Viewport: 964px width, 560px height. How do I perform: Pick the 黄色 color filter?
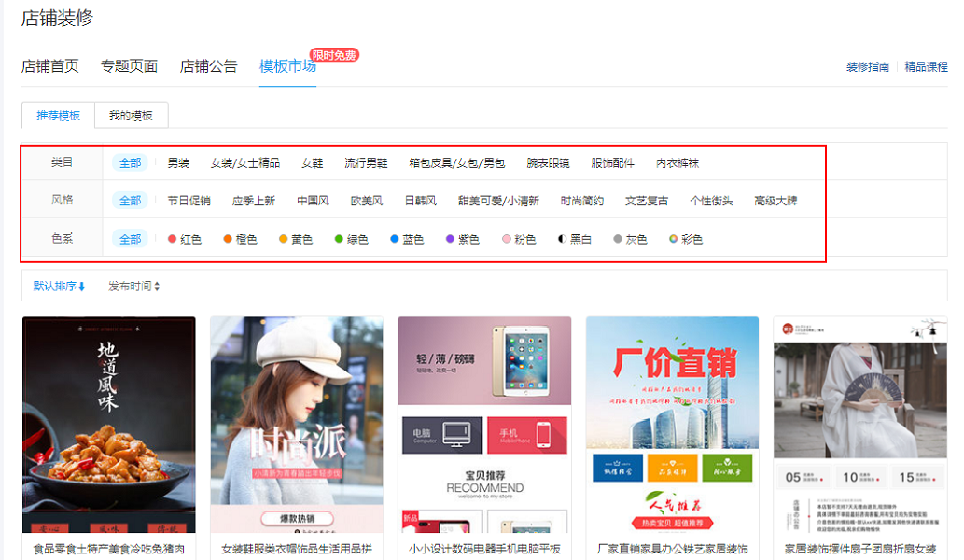[x=296, y=239]
